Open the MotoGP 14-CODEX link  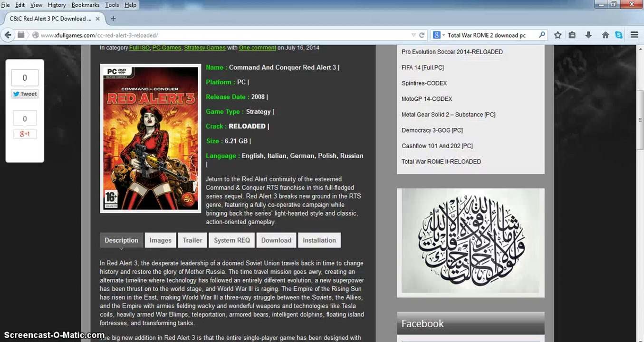pos(427,99)
